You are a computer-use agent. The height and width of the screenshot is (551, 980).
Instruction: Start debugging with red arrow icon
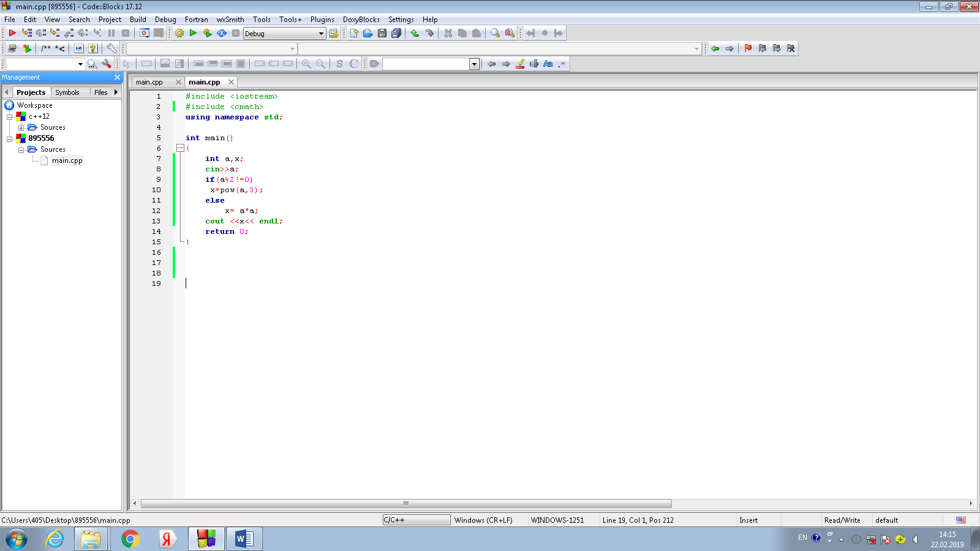point(12,33)
